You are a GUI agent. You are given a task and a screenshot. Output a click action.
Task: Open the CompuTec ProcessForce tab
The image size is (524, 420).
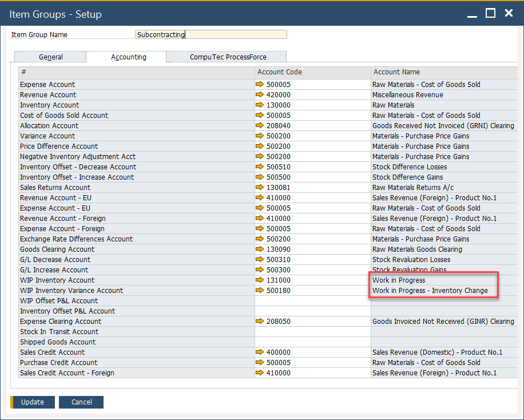[x=228, y=57]
